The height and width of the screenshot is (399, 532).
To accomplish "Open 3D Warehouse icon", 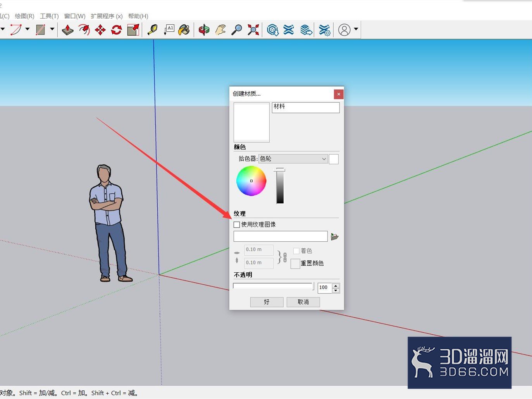I will point(273,30).
